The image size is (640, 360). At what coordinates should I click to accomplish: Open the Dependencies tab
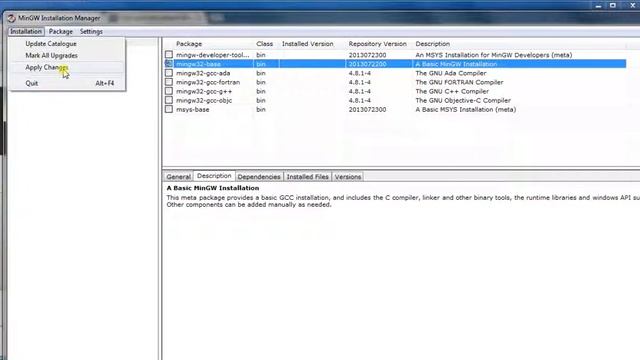[259, 177]
